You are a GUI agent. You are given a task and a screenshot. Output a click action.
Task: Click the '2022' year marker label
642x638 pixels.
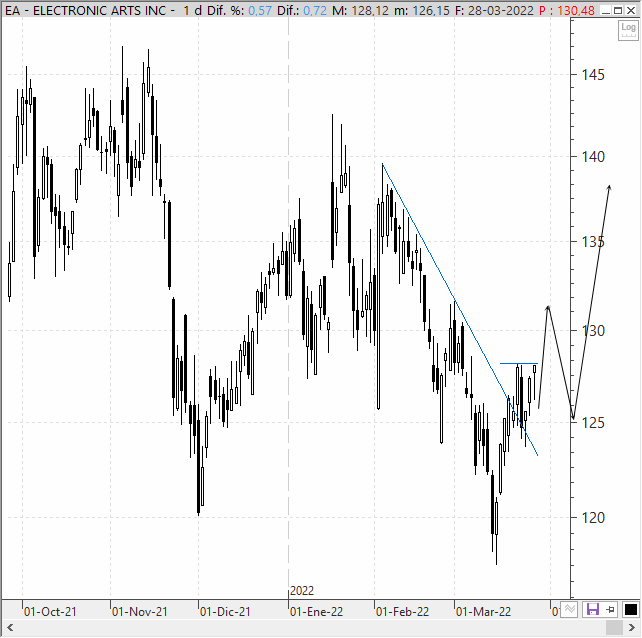point(302,591)
